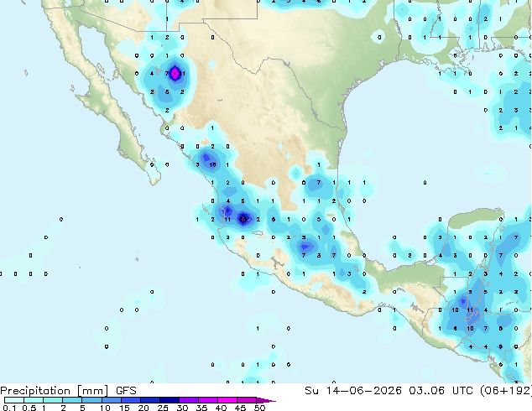Viewport: 532px width, 411px height.
Task: Click the 40–45 mm bright magenta legend swatch
Action: pyautogui.click(x=227, y=400)
